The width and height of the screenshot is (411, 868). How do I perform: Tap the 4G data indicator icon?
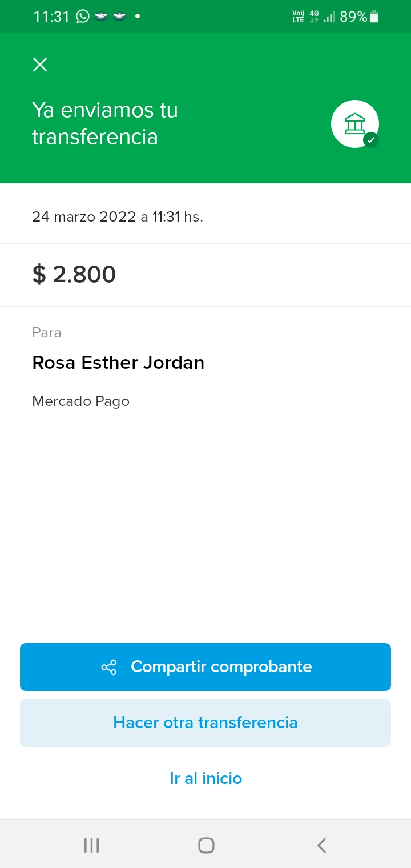[314, 17]
